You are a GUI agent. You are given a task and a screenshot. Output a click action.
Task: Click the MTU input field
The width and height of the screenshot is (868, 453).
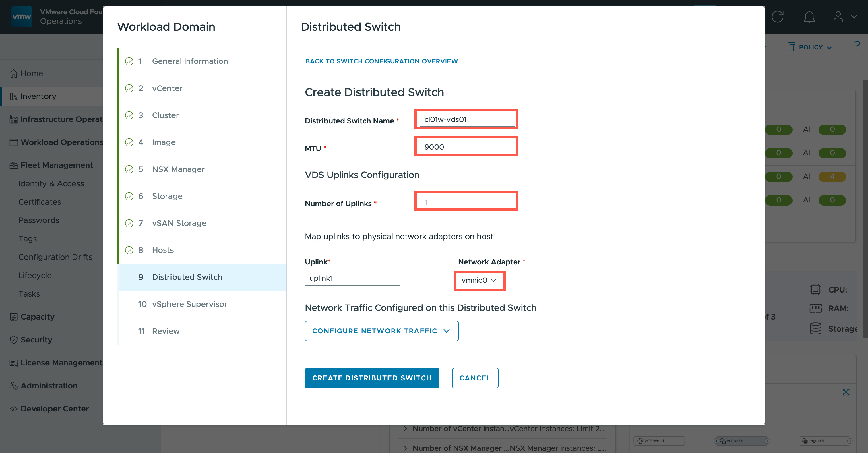click(x=466, y=147)
